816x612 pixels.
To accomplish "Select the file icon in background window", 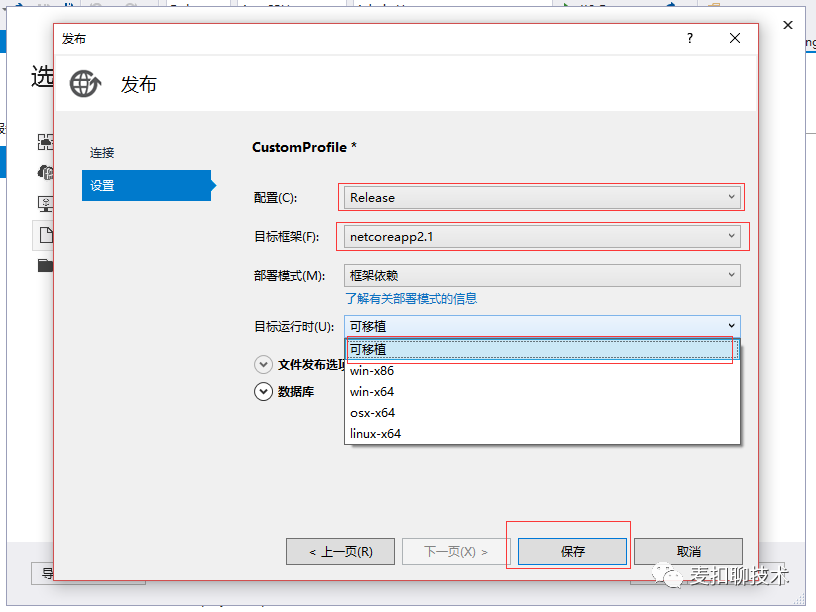I will tap(46, 235).
